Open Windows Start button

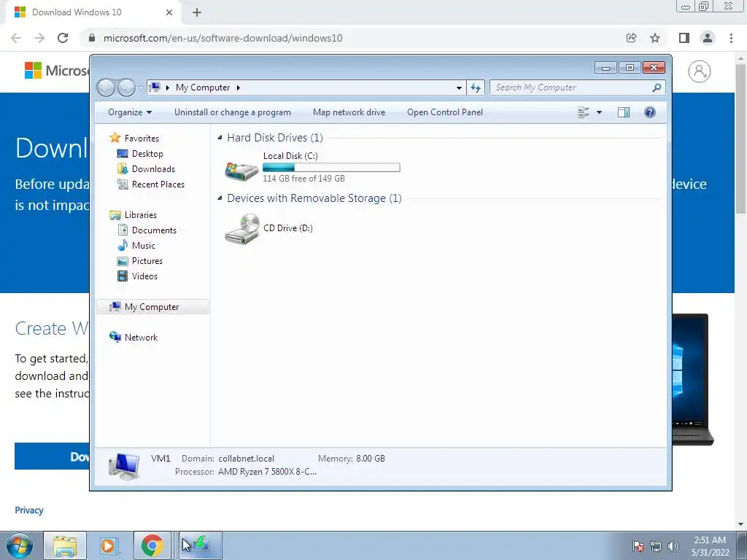[x=20, y=545]
